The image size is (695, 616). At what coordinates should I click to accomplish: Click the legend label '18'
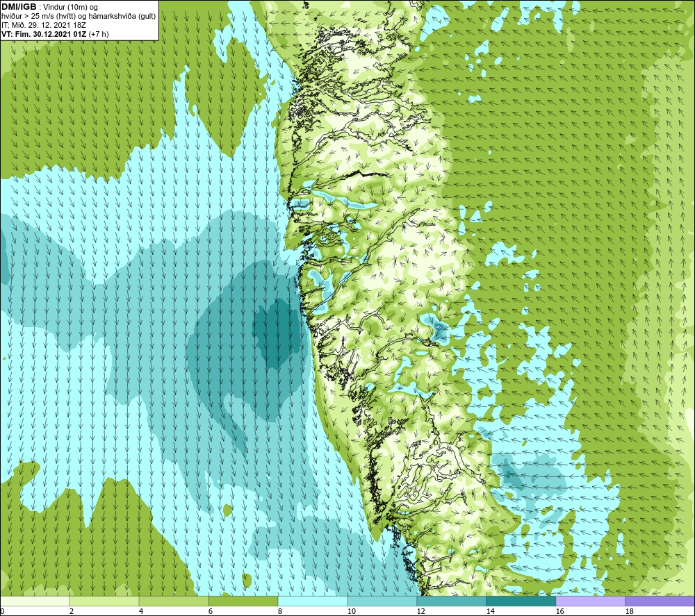[630, 612]
